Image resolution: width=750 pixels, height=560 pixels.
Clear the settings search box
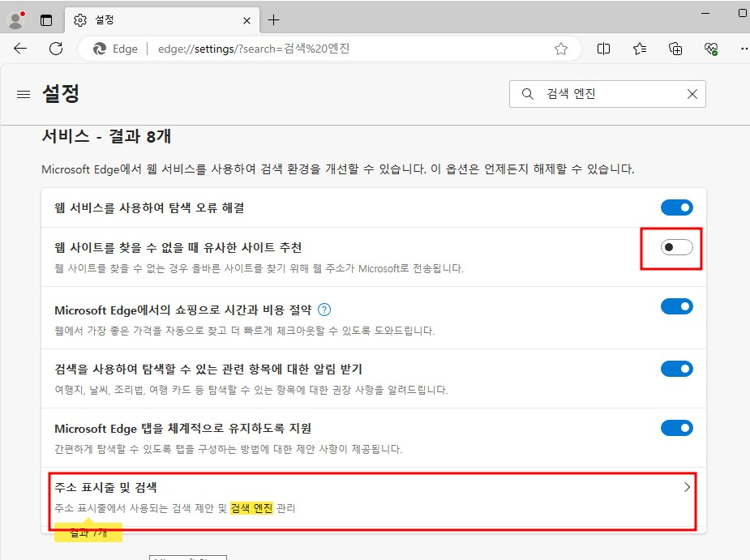tap(692, 94)
